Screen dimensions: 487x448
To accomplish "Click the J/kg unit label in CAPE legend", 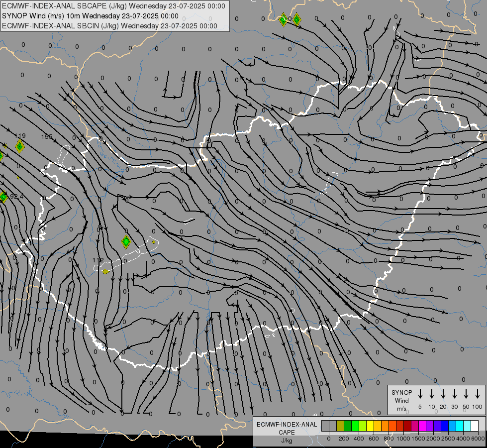I will [287, 441].
